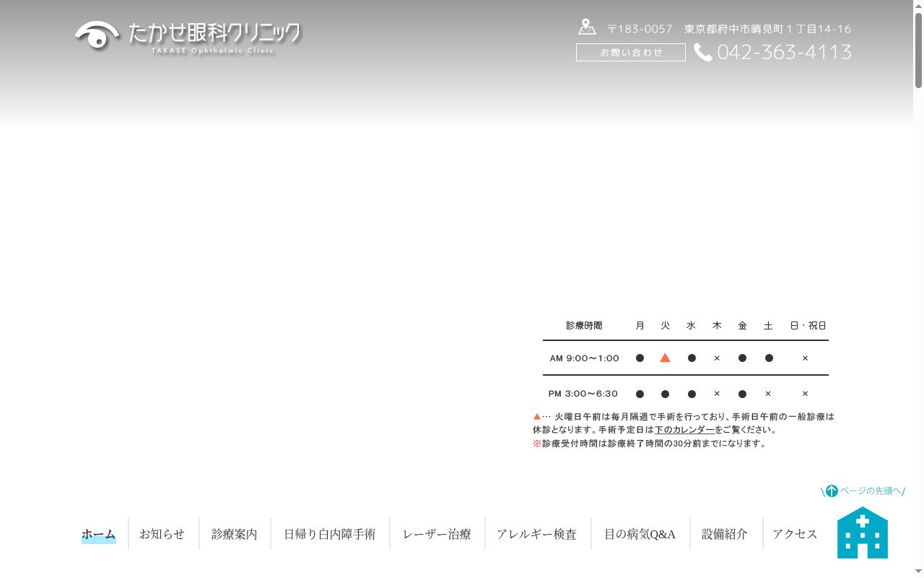
Task: Click the 月 column header
Action: tap(640, 326)
